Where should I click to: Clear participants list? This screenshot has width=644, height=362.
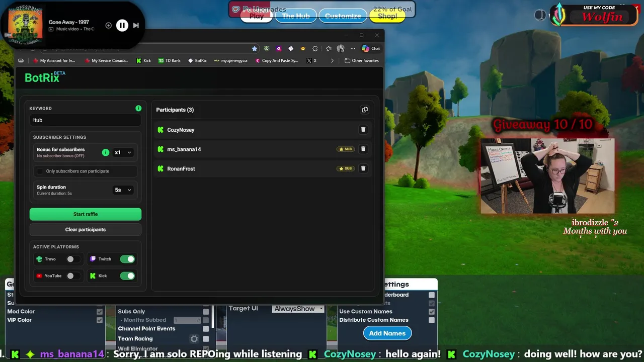pos(86,230)
